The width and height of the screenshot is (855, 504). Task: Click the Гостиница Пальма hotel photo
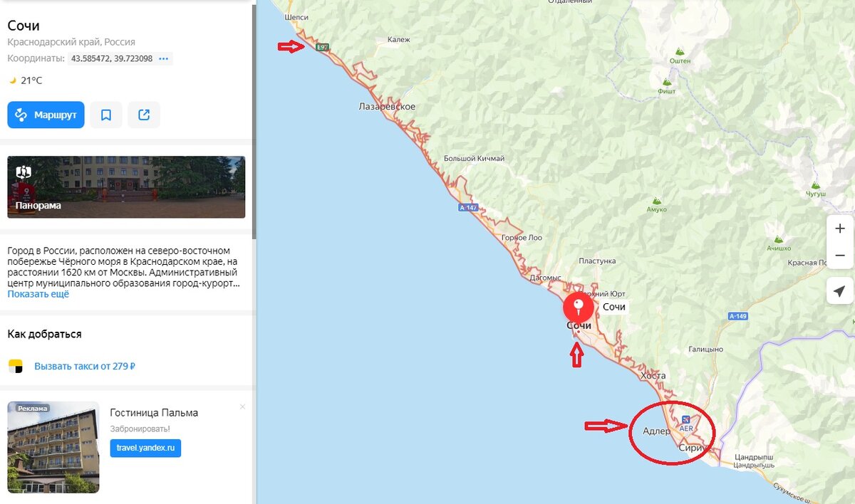pos(53,447)
